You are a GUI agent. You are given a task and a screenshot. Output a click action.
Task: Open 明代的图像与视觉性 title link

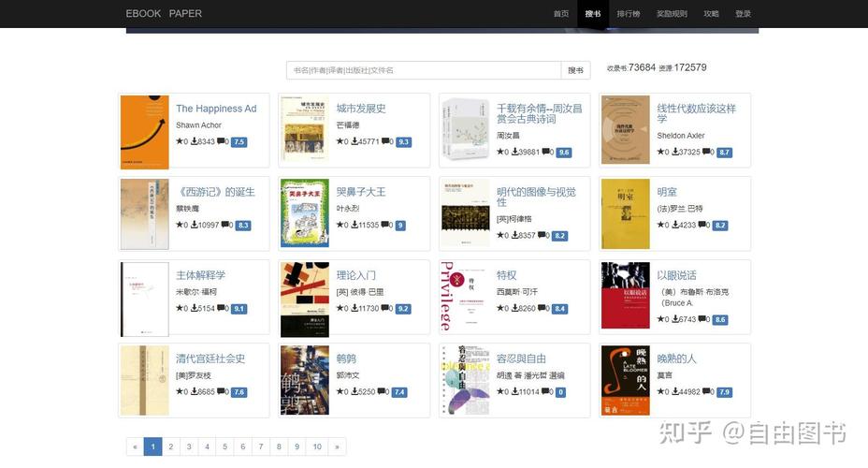[x=536, y=197]
